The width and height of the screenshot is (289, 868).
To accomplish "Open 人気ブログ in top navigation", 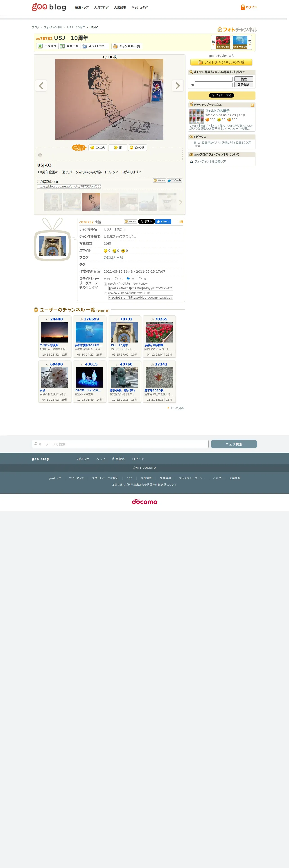I will 101,7.
